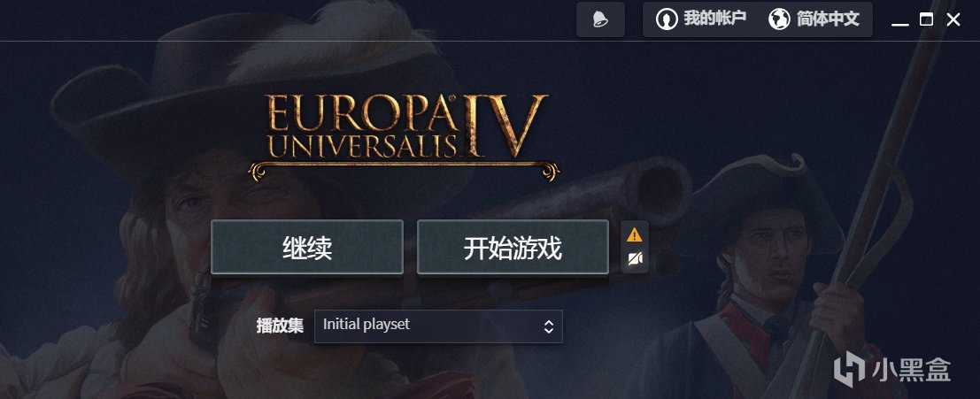Click the 播放集 playset label

(280, 326)
